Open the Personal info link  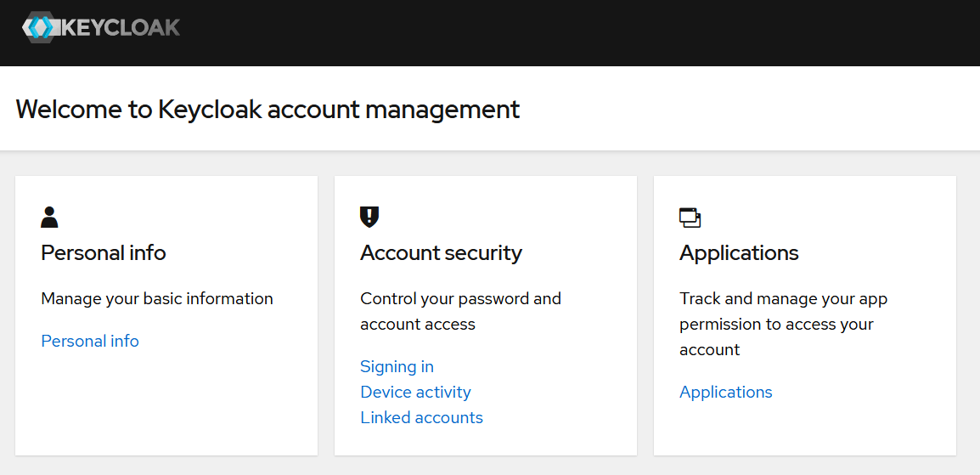coord(90,341)
